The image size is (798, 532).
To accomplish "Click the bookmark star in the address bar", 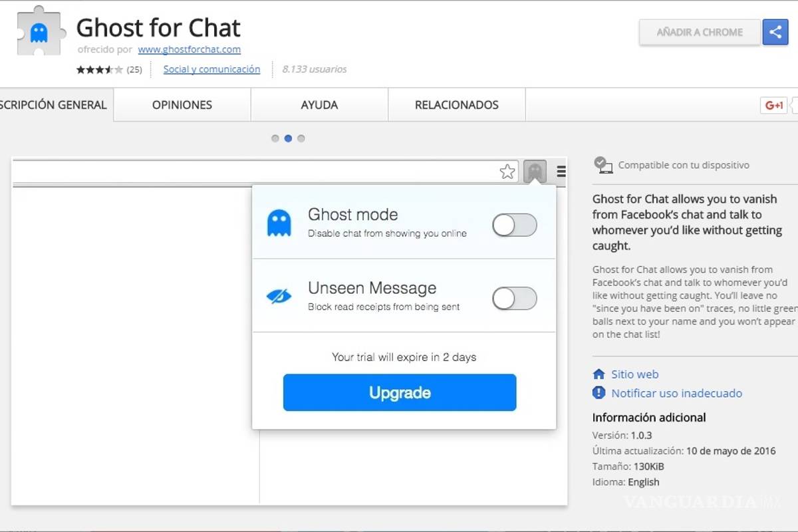I will tap(507, 172).
